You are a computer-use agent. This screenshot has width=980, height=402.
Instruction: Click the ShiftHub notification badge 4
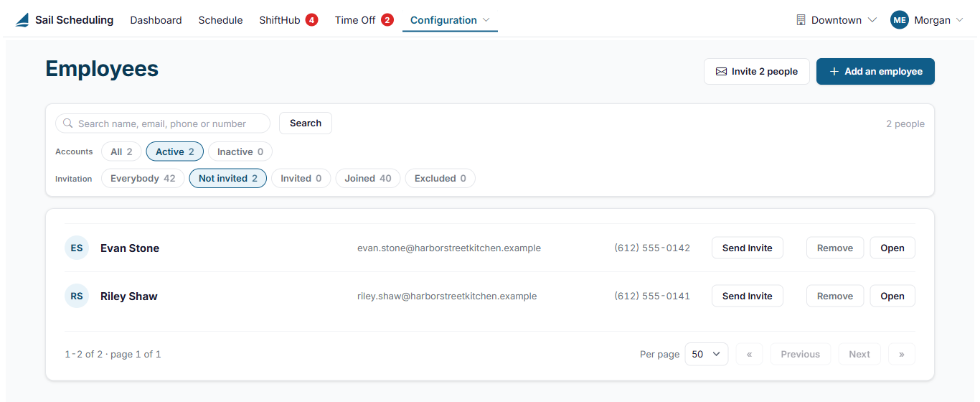(x=311, y=20)
